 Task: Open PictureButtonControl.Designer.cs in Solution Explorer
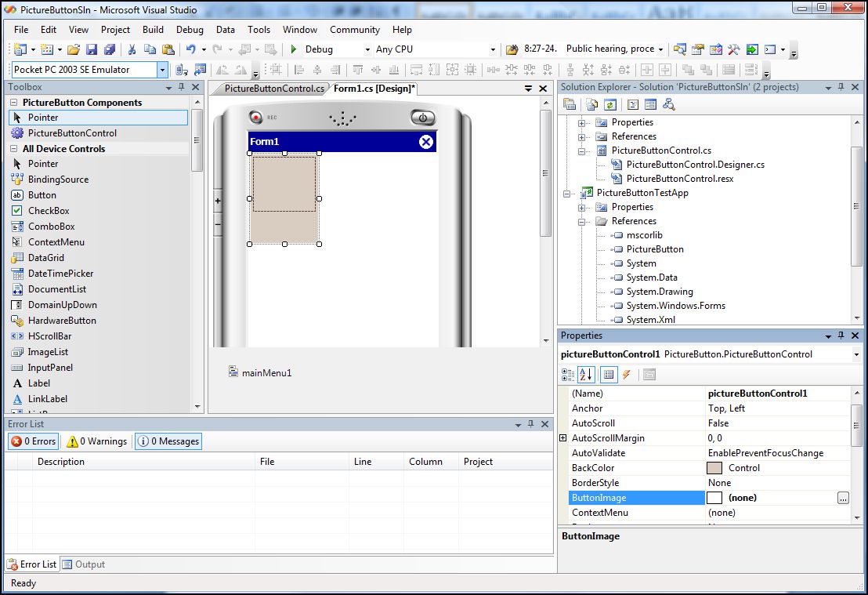click(x=696, y=165)
